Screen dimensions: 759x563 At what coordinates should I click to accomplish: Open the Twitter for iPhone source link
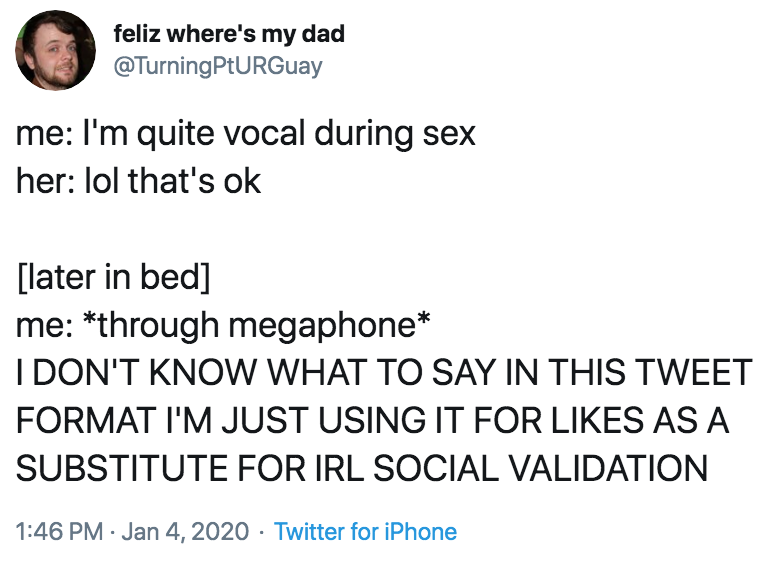coord(365,531)
